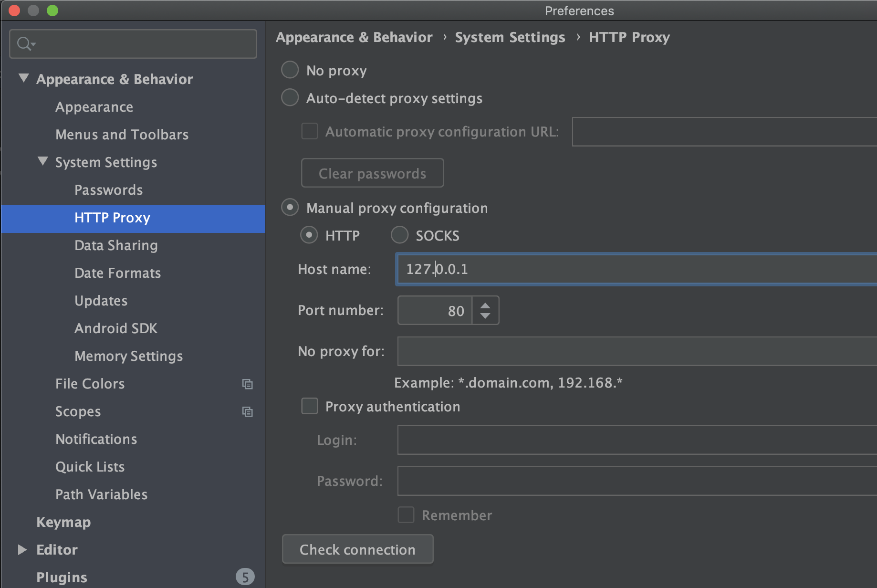Screen dimensions: 877x588
Task: Decrease port number with down arrow
Action: tap(485, 316)
